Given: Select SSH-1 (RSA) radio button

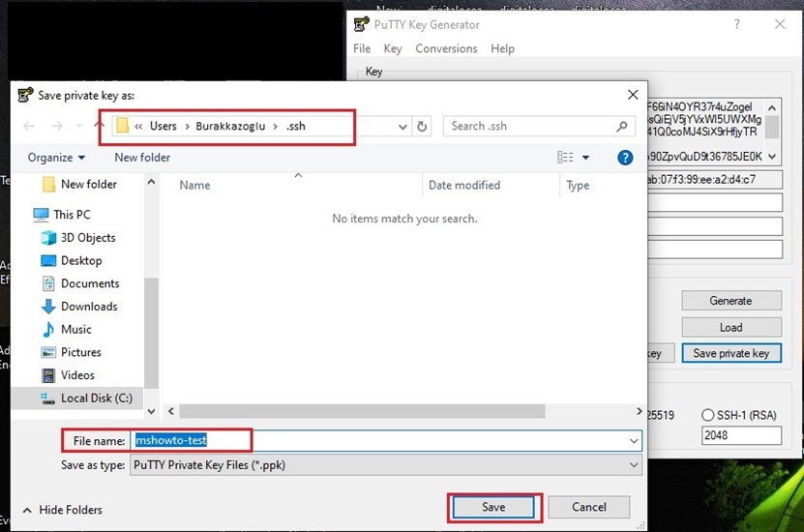Looking at the screenshot, I should [708, 415].
